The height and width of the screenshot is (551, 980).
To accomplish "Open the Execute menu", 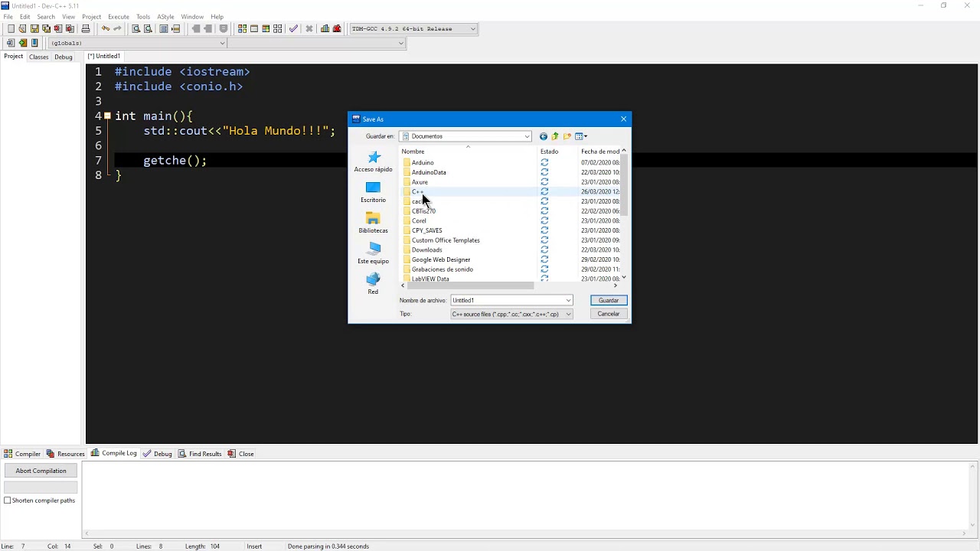I will pyautogui.click(x=119, y=17).
